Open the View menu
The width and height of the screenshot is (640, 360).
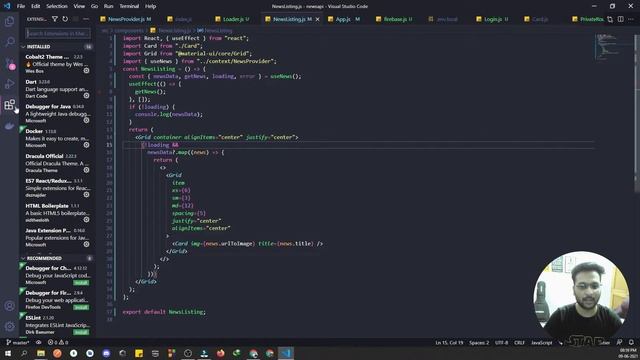(79, 6)
